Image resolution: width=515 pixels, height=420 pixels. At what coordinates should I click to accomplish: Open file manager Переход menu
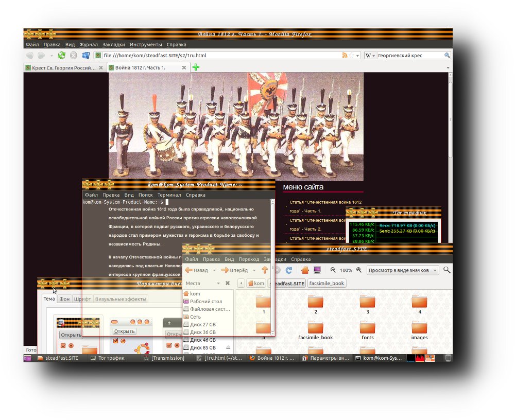(x=249, y=259)
